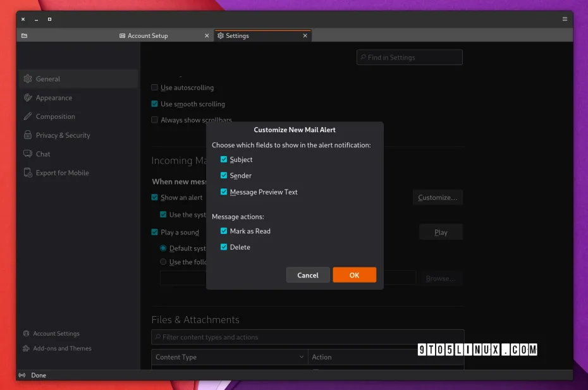Open the Chat settings category

click(78, 154)
